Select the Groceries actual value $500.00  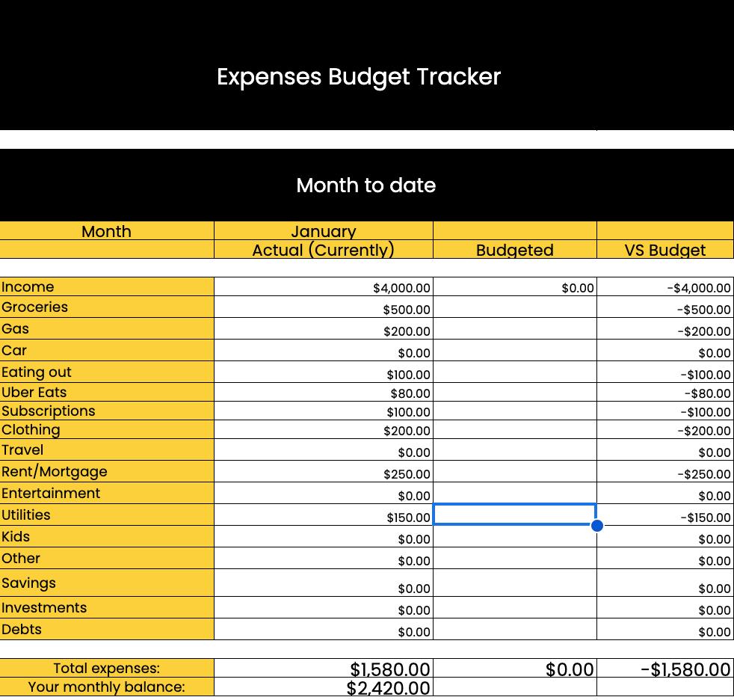click(x=324, y=307)
